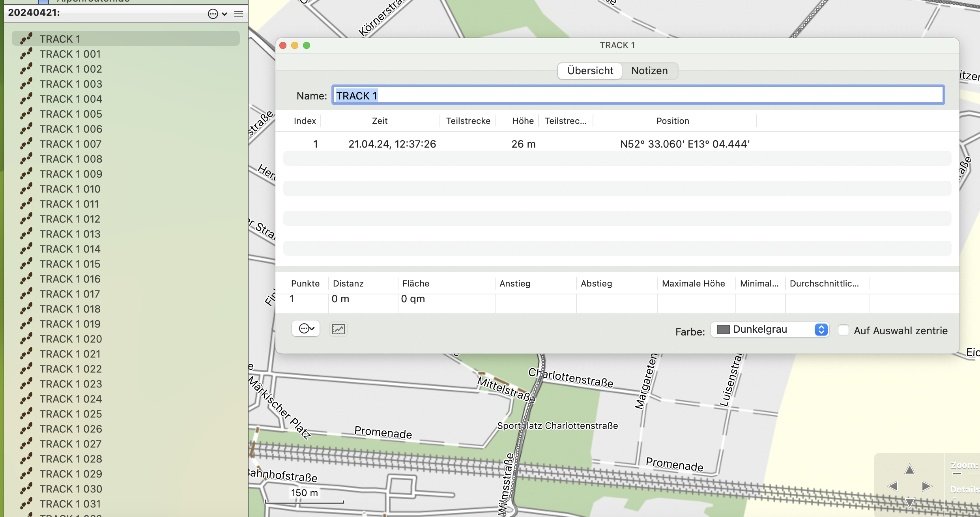Select the track point row with index 1

pyautogui.click(x=513, y=144)
